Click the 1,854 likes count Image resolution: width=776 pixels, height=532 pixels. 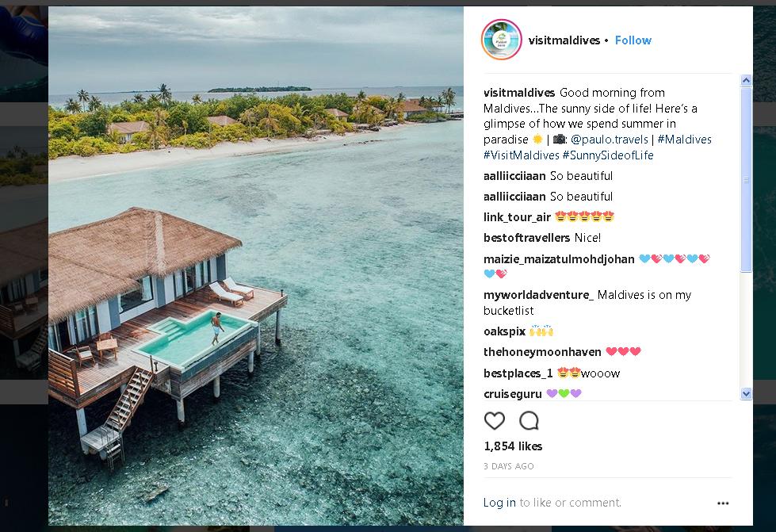click(513, 446)
